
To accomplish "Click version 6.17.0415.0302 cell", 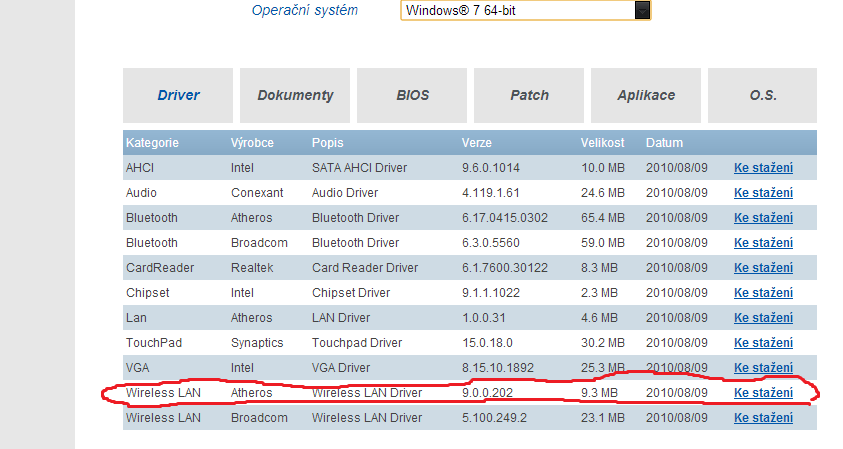I will click(505, 218).
